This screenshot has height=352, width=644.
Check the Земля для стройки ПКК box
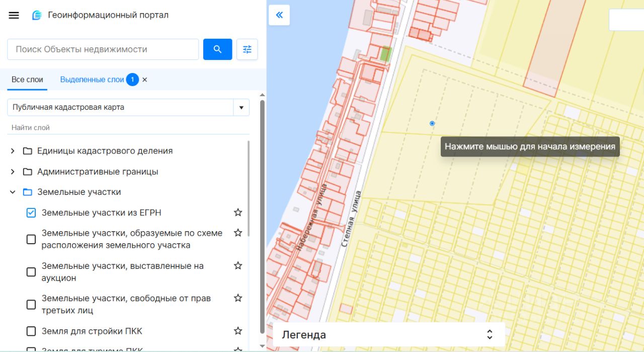coord(31,331)
